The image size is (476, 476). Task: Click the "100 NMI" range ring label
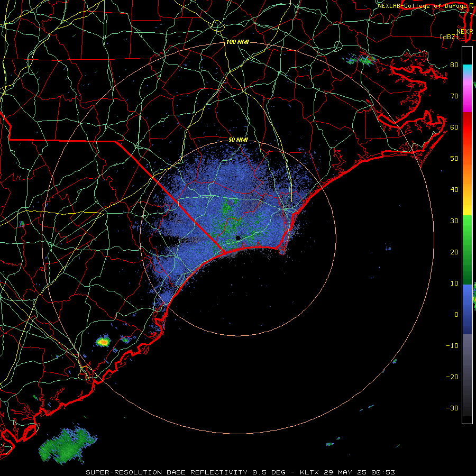pos(237,42)
